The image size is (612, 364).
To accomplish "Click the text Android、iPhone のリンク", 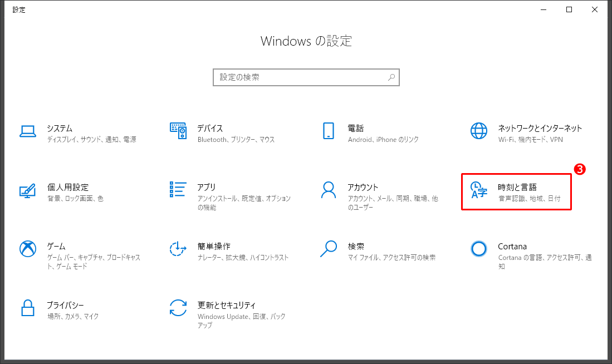I will 383,140.
